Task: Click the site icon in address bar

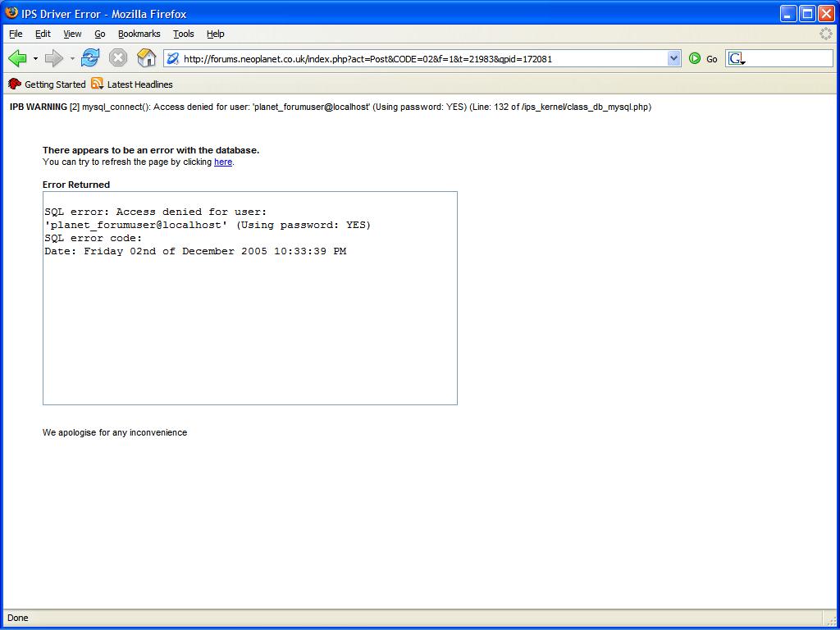Action: 172,59
